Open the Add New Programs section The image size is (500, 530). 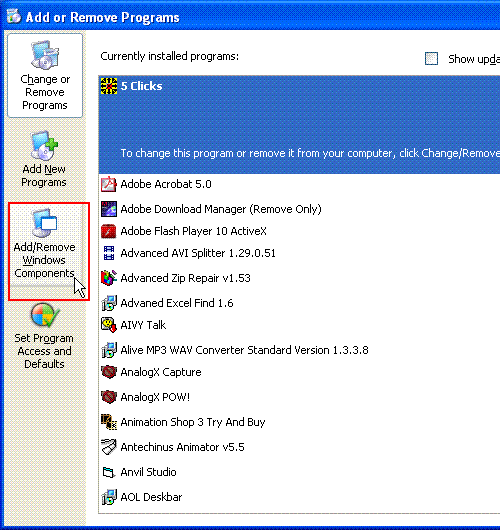(x=44, y=159)
